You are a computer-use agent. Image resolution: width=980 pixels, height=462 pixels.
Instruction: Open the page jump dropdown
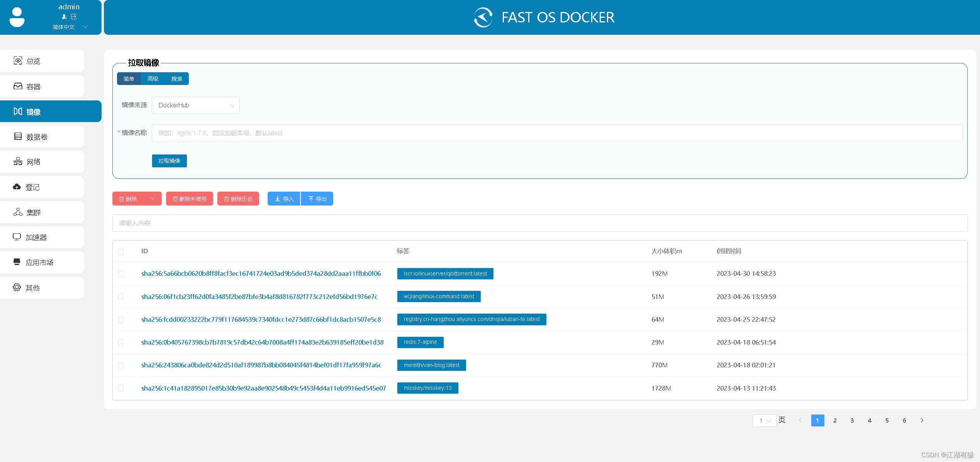point(764,421)
